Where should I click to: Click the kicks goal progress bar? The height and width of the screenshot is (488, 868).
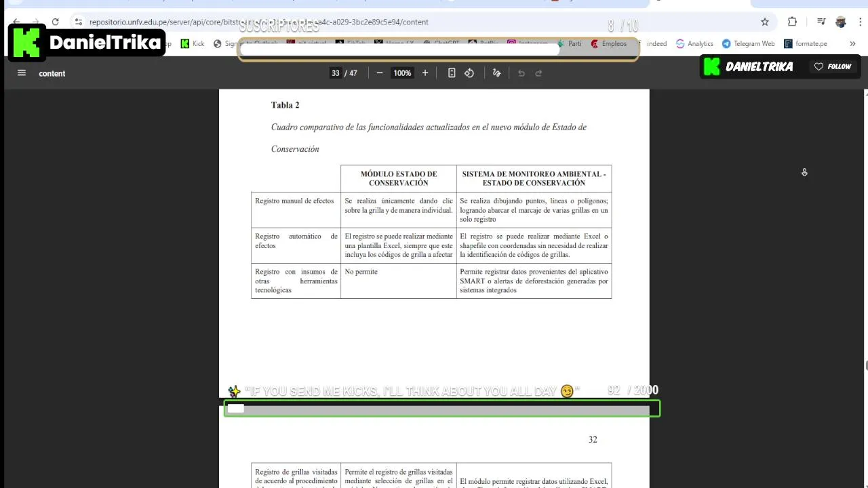pos(442,409)
